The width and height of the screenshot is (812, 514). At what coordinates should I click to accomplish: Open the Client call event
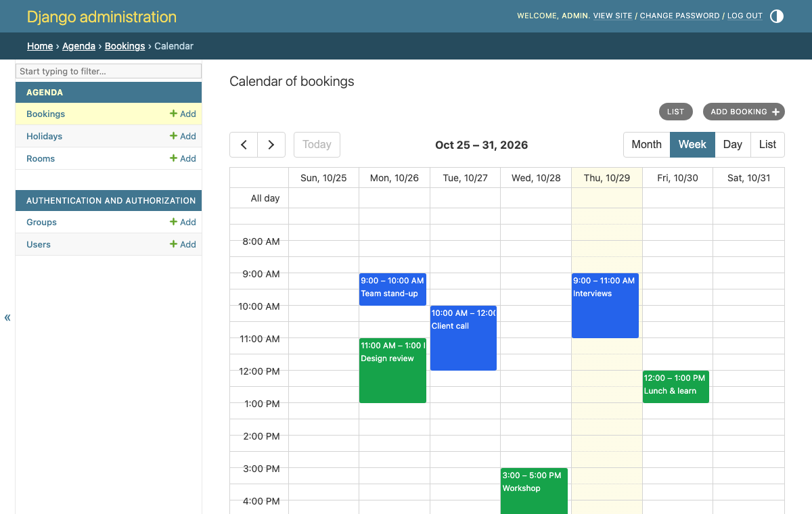tap(464, 338)
